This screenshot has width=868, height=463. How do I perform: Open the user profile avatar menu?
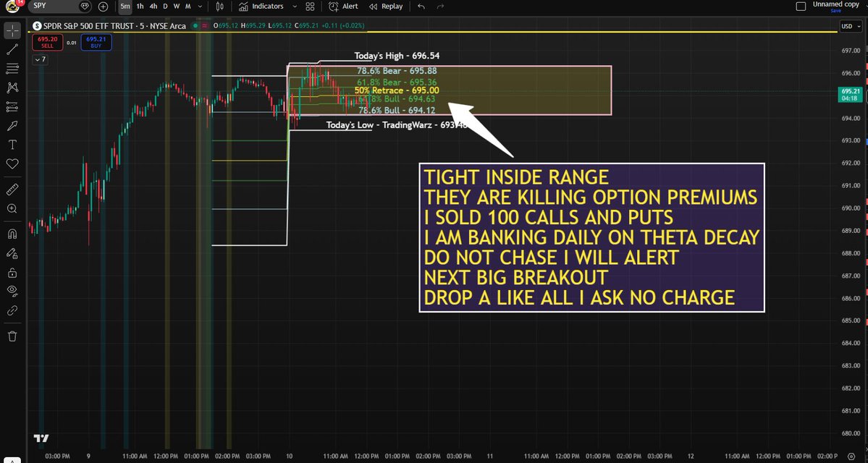[x=12, y=6]
